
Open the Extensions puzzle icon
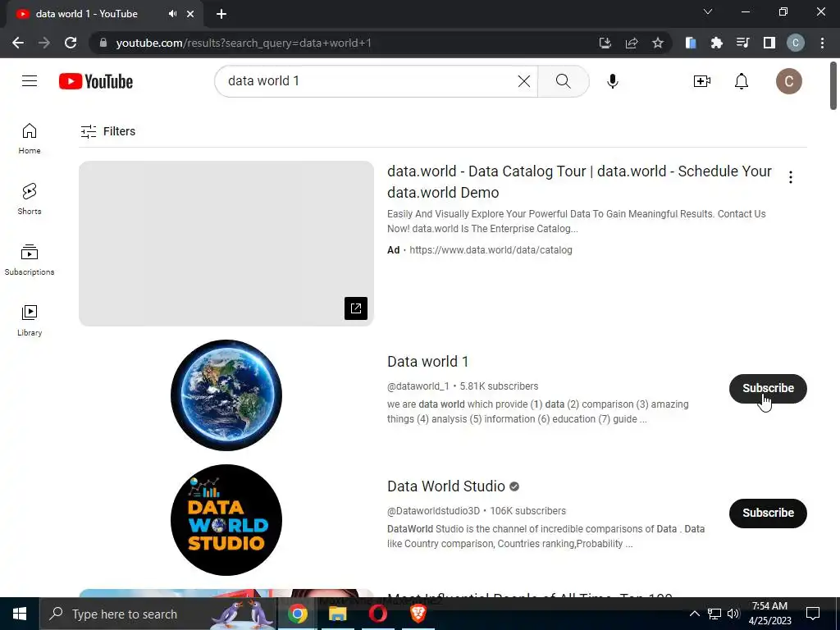(x=716, y=43)
